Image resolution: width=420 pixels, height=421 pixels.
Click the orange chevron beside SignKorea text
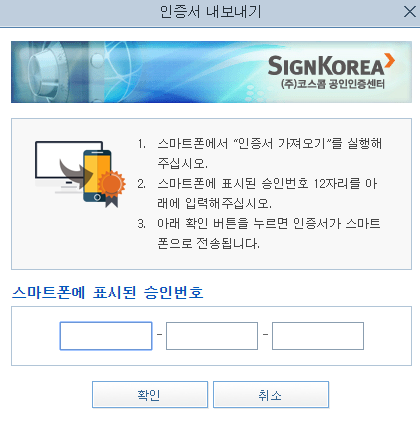[x=389, y=60]
